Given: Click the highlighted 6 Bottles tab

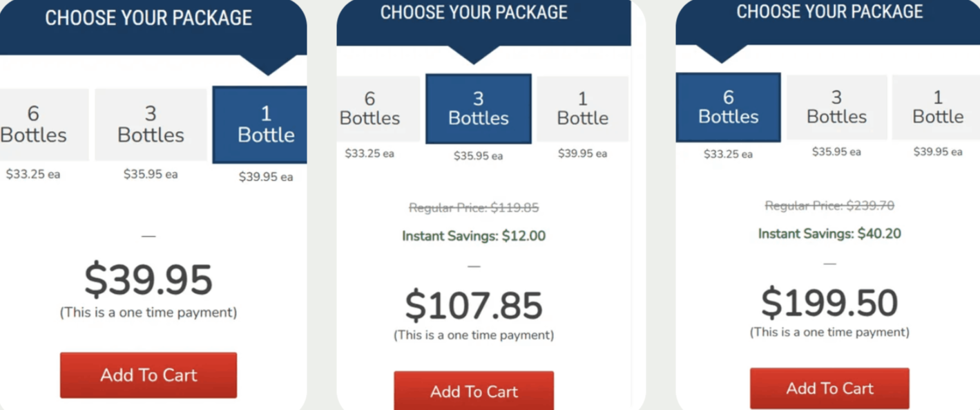Looking at the screenshot, I should point(728,107).
